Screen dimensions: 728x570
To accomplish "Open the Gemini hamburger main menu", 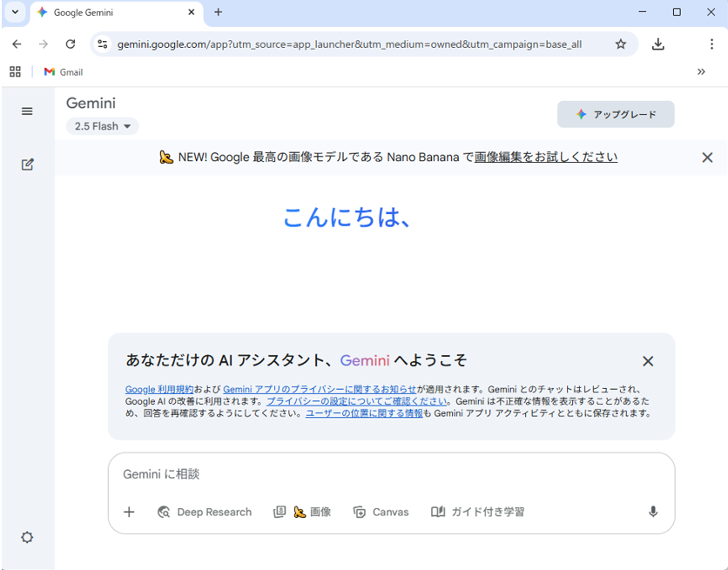I will pos(27,111).
